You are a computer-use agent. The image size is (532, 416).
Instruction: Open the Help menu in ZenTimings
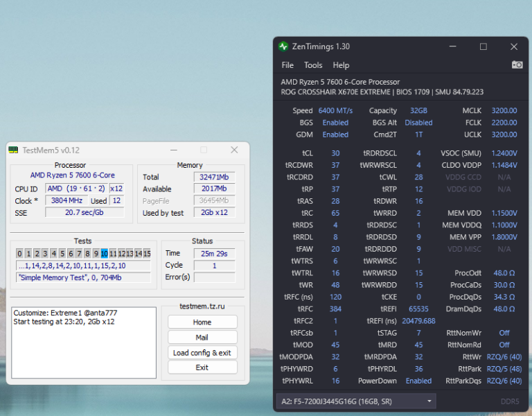pyautogui.click(x=341, y=65)
